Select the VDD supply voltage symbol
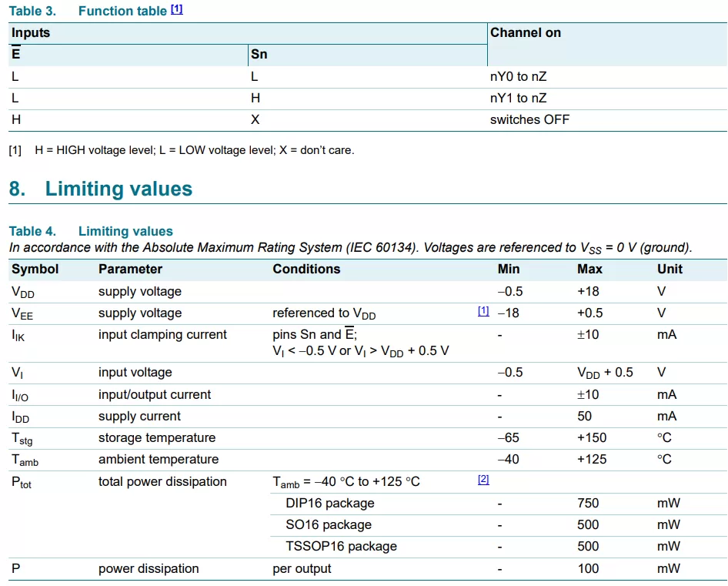The height and width of the screenshot is (586, 728). [23, 293]
